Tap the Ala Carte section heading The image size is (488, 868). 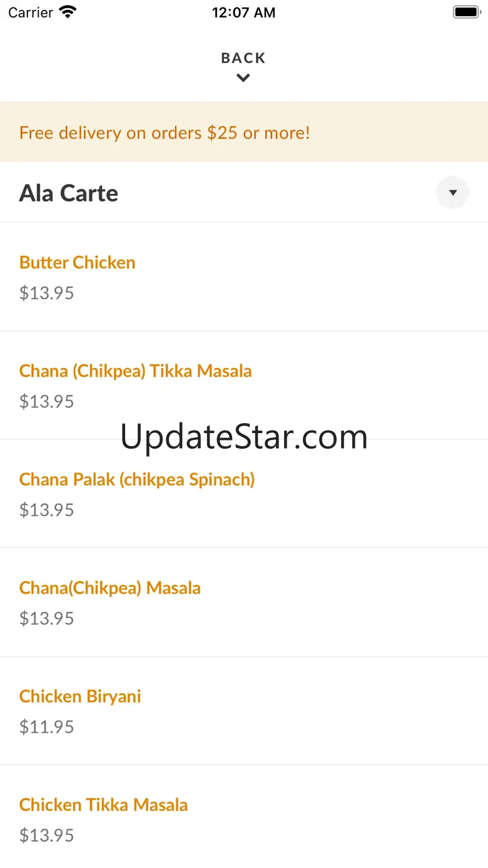(69, 193)
